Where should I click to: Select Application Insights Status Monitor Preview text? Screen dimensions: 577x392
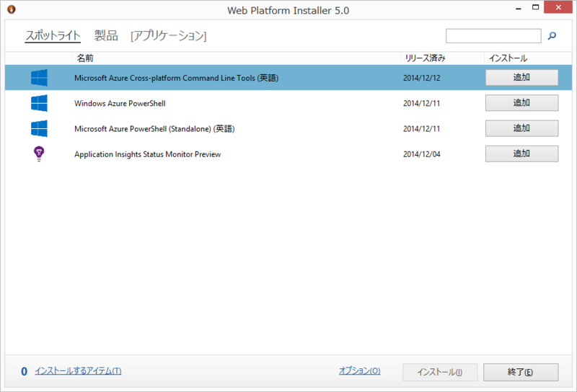point(148,154)
